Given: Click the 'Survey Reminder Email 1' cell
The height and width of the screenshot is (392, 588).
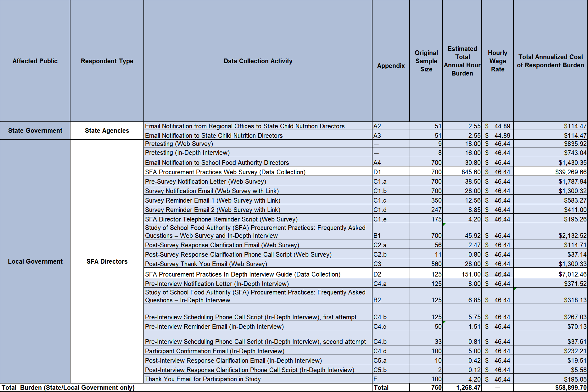Looking at the screenshot, I should click(258, 200).
